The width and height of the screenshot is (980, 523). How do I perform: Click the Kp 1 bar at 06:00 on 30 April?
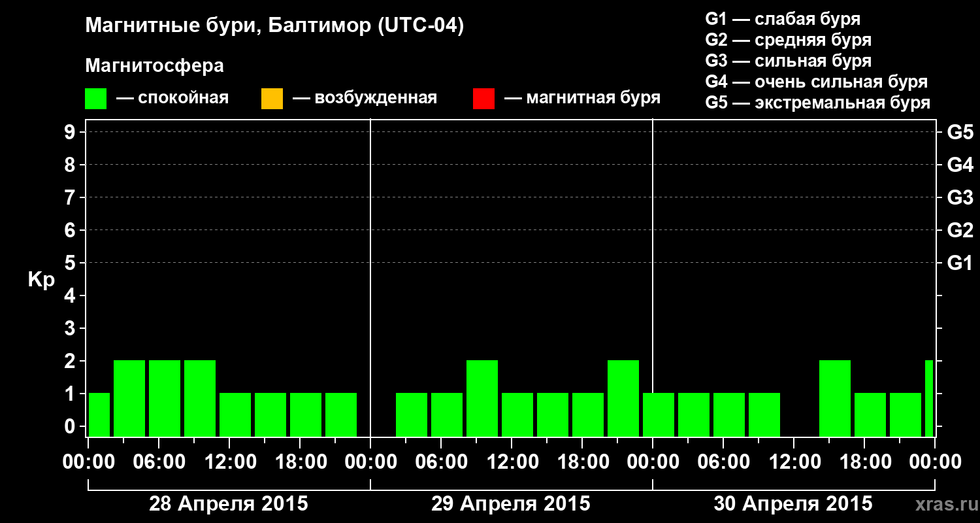point(729,414)
